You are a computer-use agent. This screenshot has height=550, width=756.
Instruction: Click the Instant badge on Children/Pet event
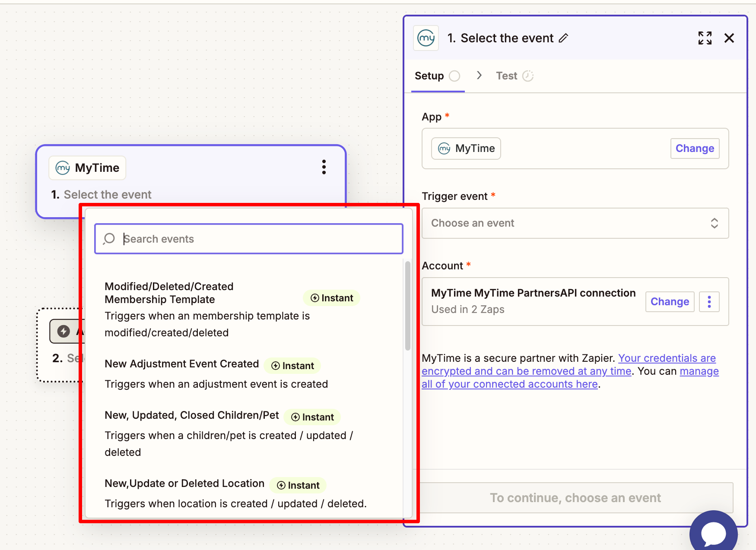tap(312, 417)
